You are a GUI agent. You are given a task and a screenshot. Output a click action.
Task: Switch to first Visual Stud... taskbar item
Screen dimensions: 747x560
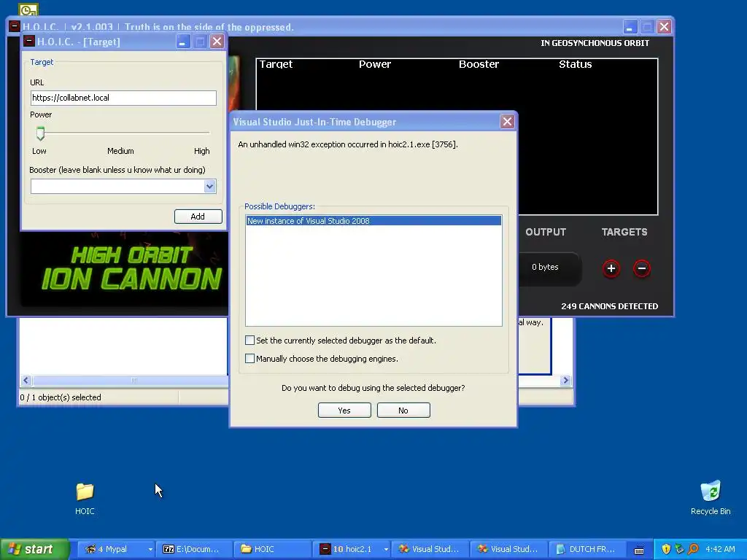pos(430,549)
